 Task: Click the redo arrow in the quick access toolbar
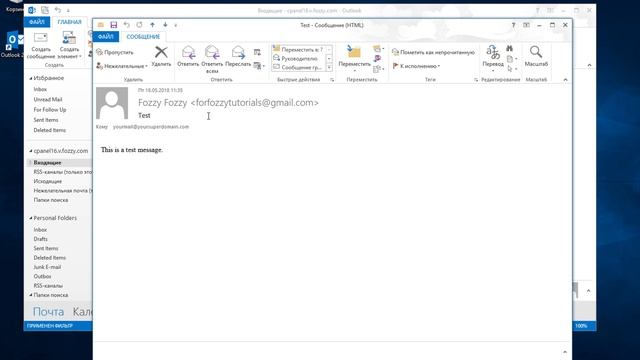coord(139,25)
